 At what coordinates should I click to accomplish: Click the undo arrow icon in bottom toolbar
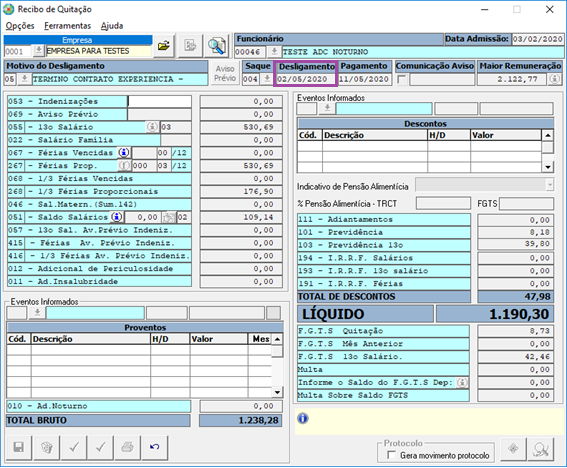click(x=155, y=447)
